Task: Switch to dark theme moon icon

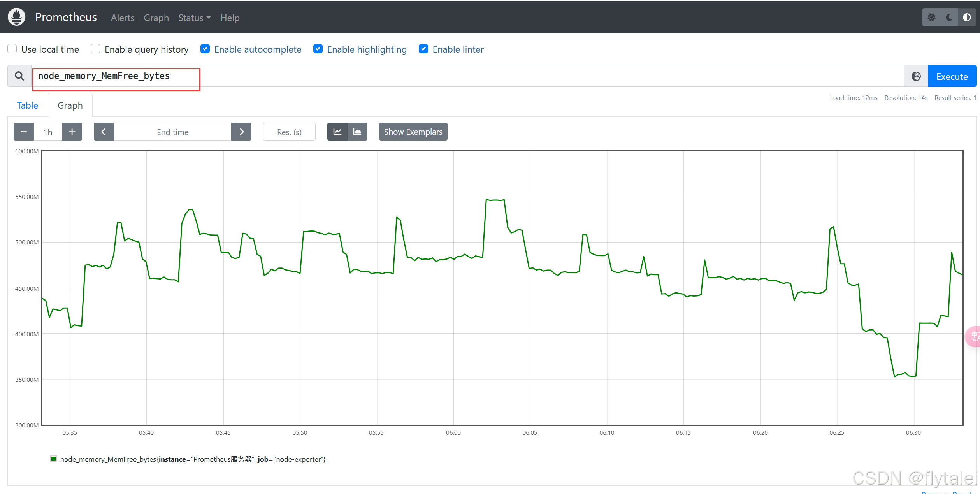Action: (x=949, y=18)
